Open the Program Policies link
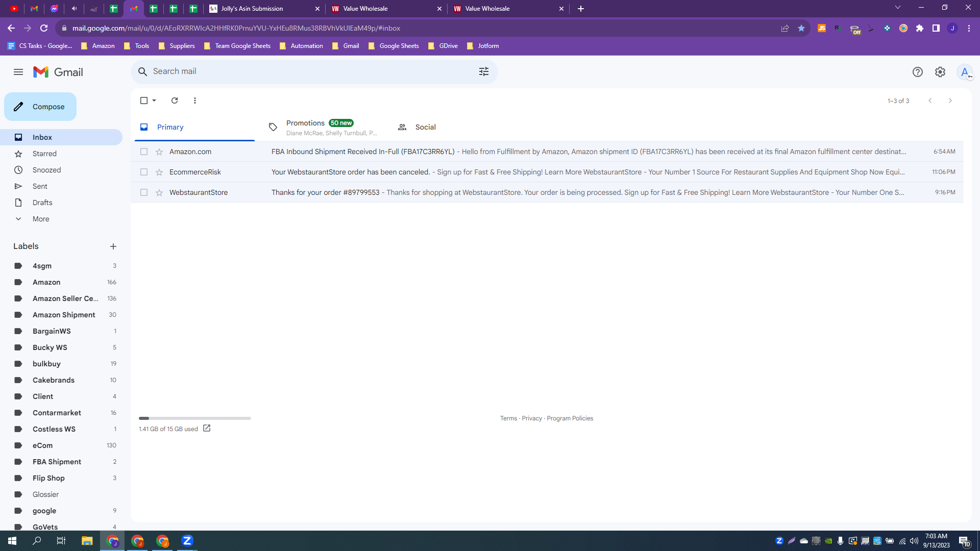 tap(570, 418)
